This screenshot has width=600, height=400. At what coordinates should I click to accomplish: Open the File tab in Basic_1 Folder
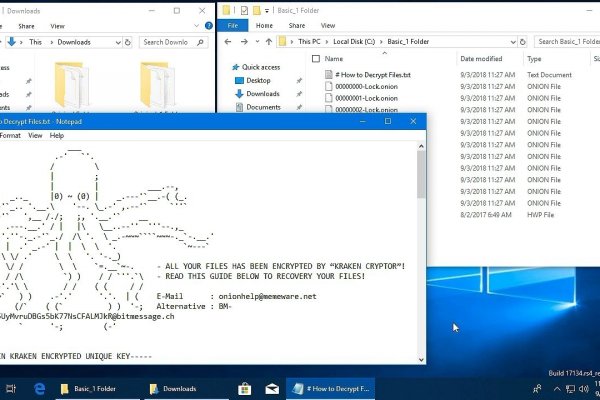[x=232, y=25]
